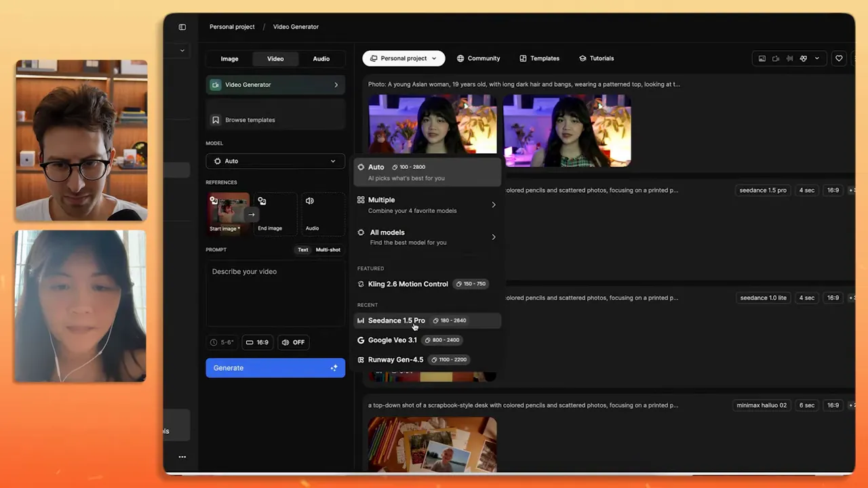Open the Tutorials tab
The image size is (868, 488).
pos(597,58)
